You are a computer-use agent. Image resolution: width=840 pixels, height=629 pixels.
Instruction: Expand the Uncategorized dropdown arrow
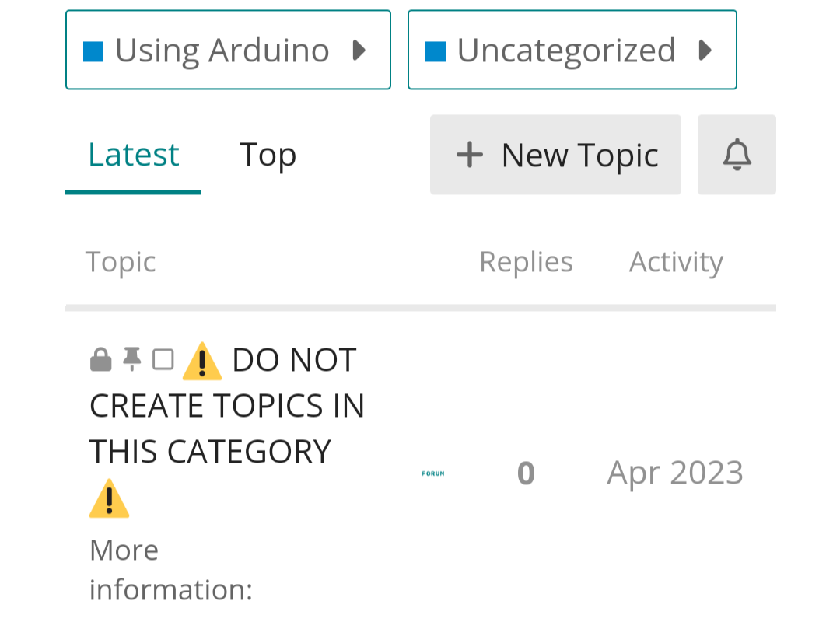pyautogui.click(x=705, y=51)
